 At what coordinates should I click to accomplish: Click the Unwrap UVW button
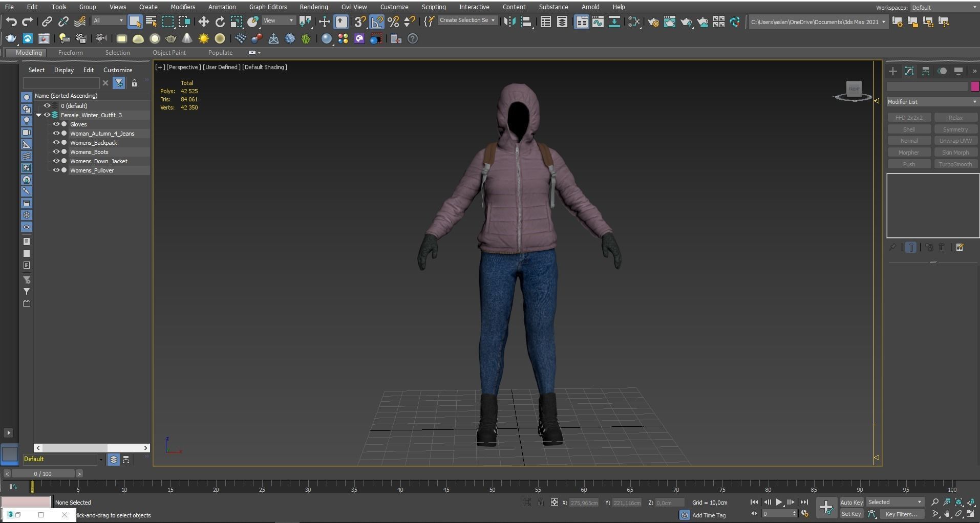955,141
